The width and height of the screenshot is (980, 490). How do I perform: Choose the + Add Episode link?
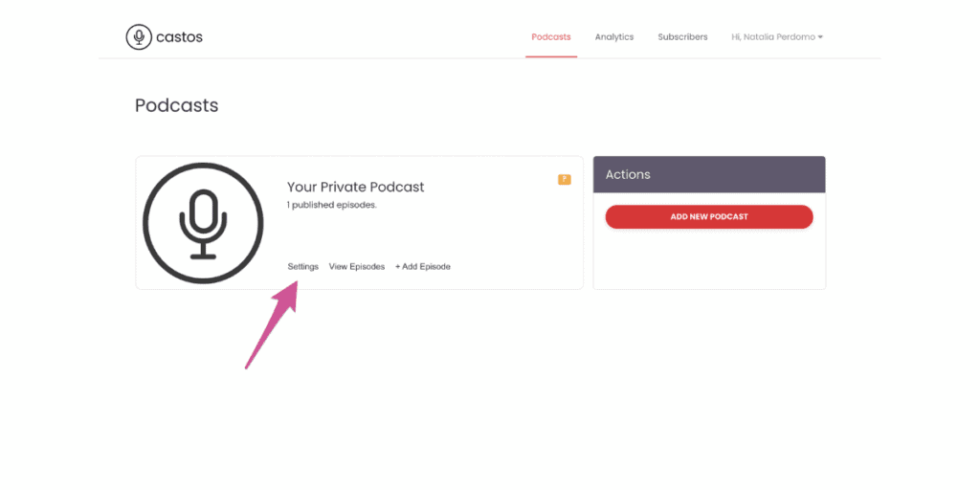click(x=422, y=266)
